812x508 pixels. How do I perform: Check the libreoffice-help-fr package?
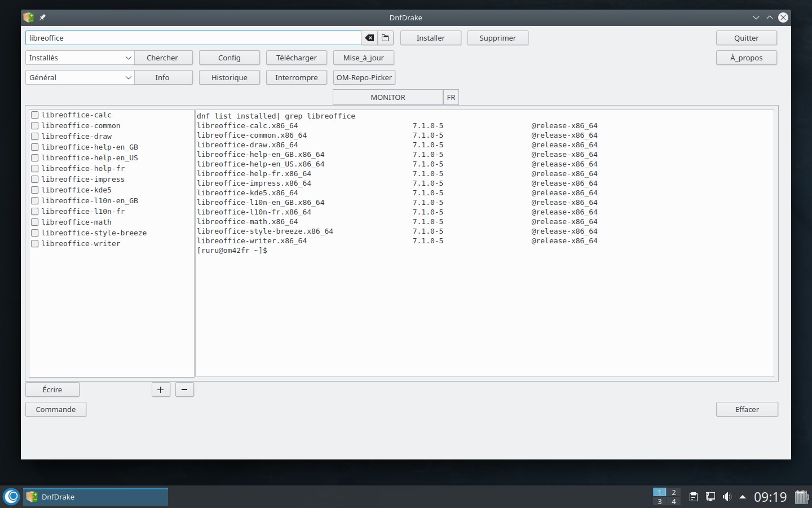coord(34,169)
